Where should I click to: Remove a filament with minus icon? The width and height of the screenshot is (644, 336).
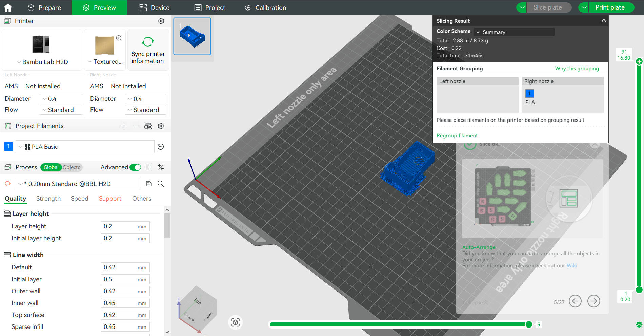pos(136,126)
